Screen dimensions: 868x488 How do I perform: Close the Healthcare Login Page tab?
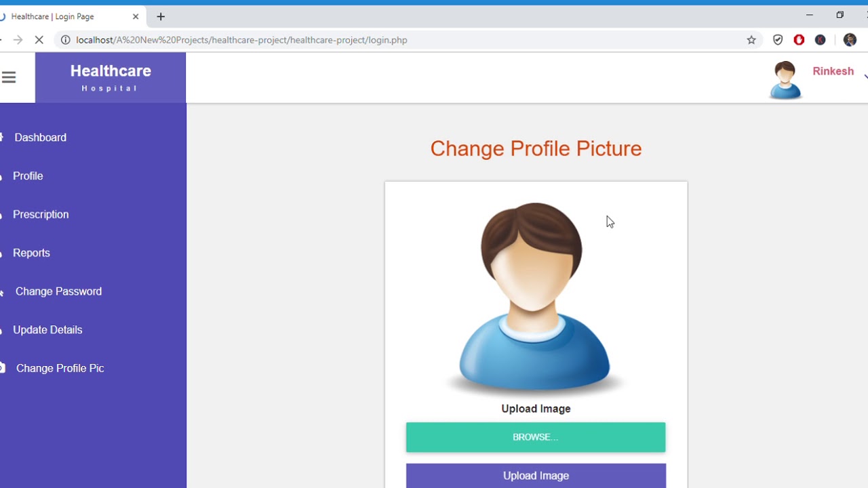click(136, 16)
